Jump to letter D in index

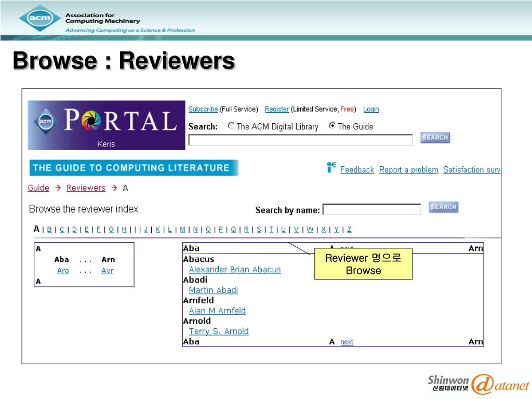[x=75, y=230]
